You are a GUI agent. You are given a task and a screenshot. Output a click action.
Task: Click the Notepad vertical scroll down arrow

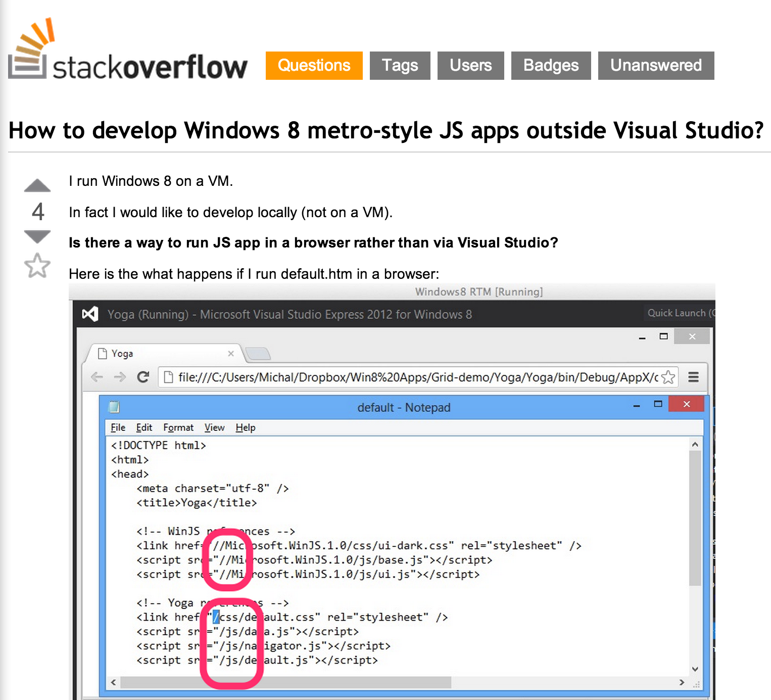695,669
